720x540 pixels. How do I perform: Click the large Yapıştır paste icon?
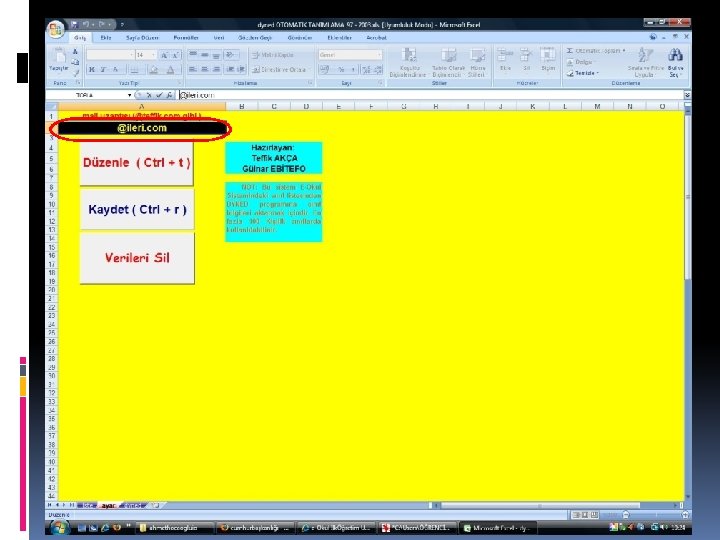point(59,57)
